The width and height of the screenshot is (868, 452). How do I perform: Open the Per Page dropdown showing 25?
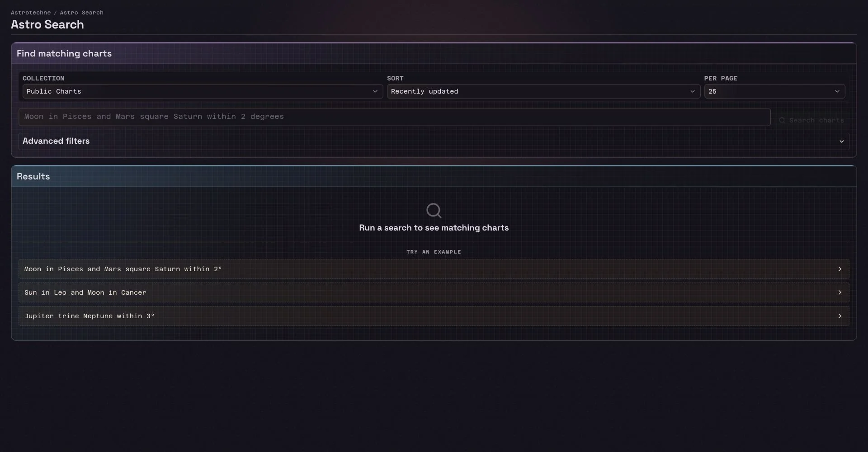point(774,91)
